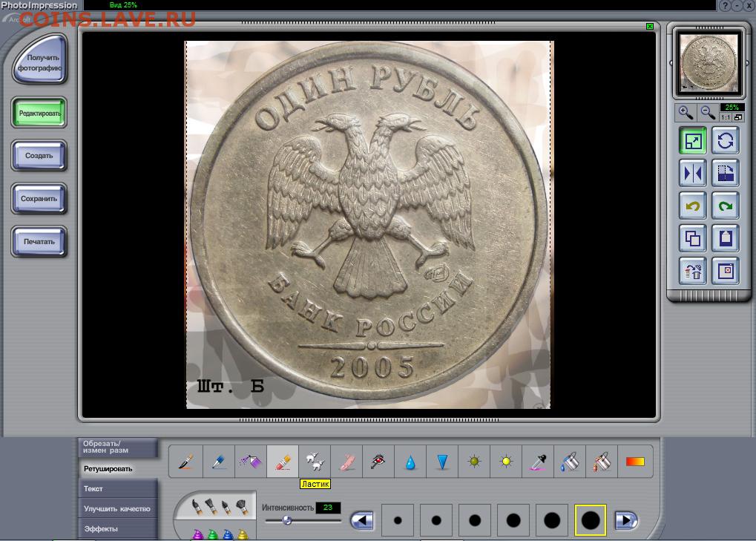This screenshot has height=541, width=756.
Task: Open the Текст tab
Action: [118, 488]
